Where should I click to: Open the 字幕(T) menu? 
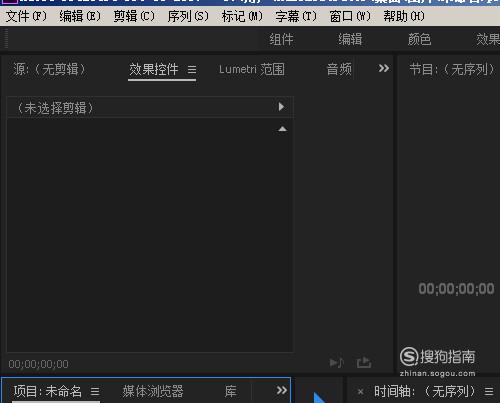[296, 16]
